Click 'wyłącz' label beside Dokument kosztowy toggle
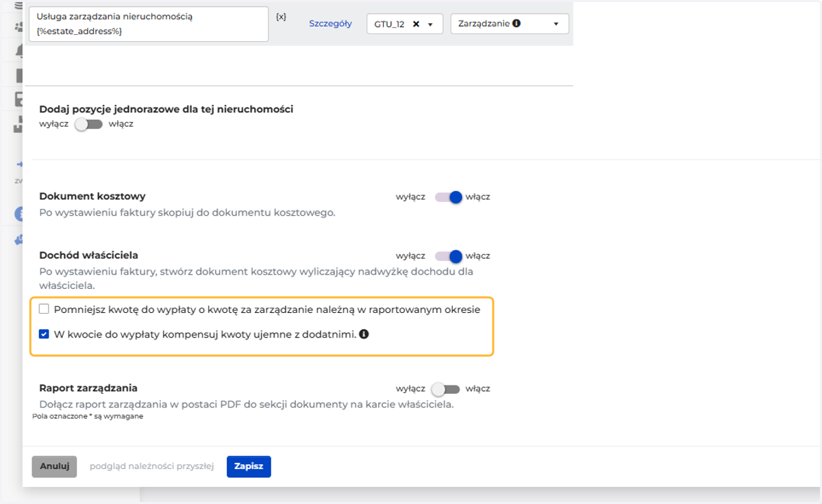Viewport: 822px width, 504px height. click(410, 197)
